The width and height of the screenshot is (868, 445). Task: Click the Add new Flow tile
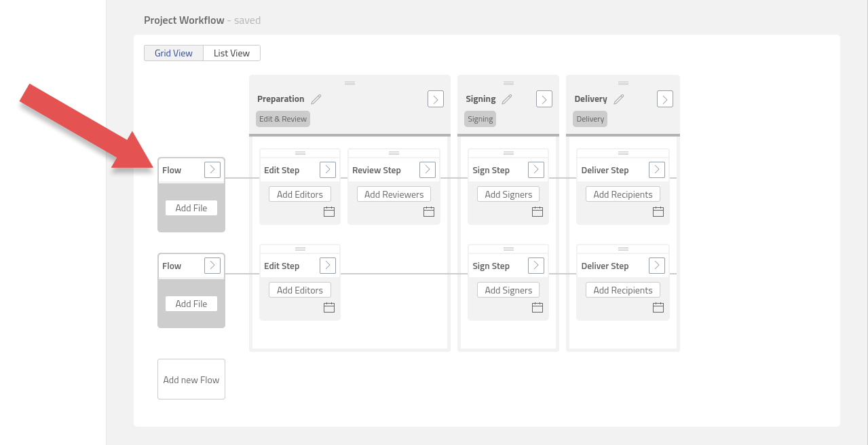(x=191, y=379)
